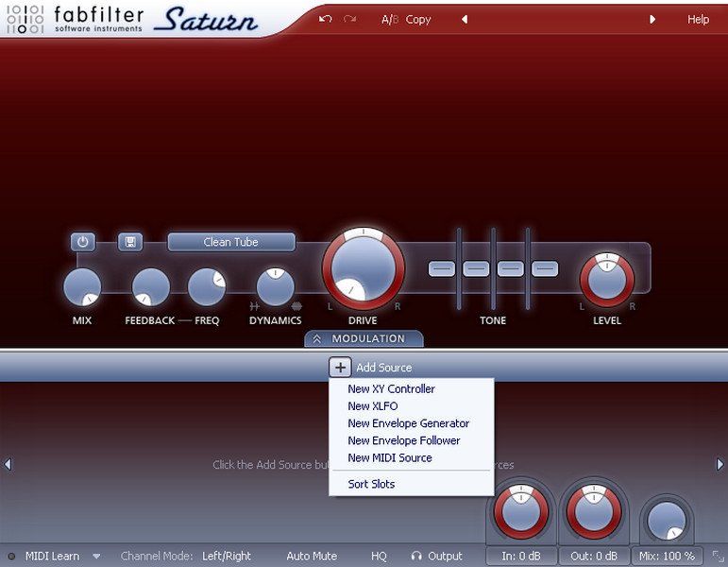Enable HQ high quality mode
This screenshot has width=728, height=567.
point(379,556)
